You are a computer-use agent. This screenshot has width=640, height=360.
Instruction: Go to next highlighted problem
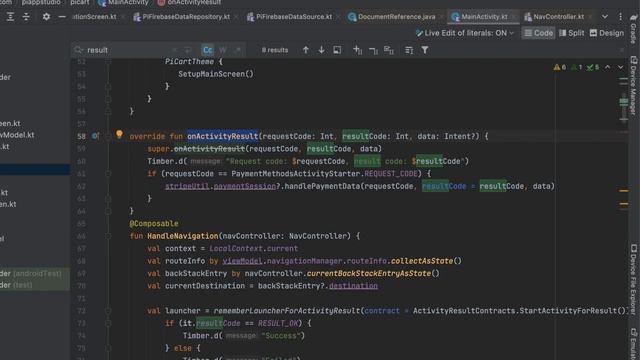point(620,67)
